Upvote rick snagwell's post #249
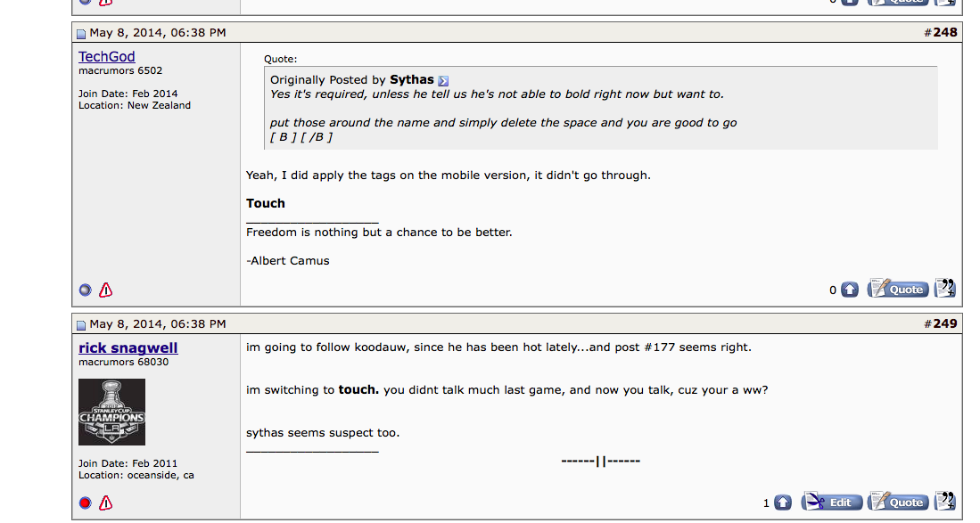This screenshot has height=523, width=980. (783, 503)
